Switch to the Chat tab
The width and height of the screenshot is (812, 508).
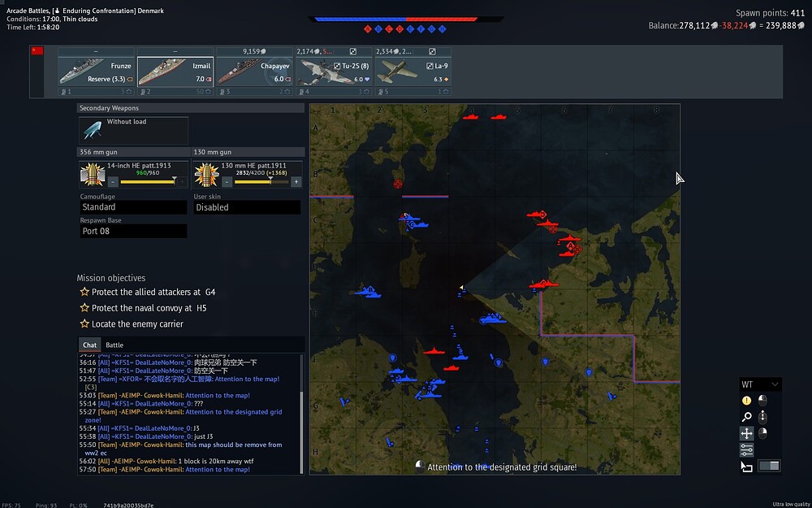[x=89, y=345]
